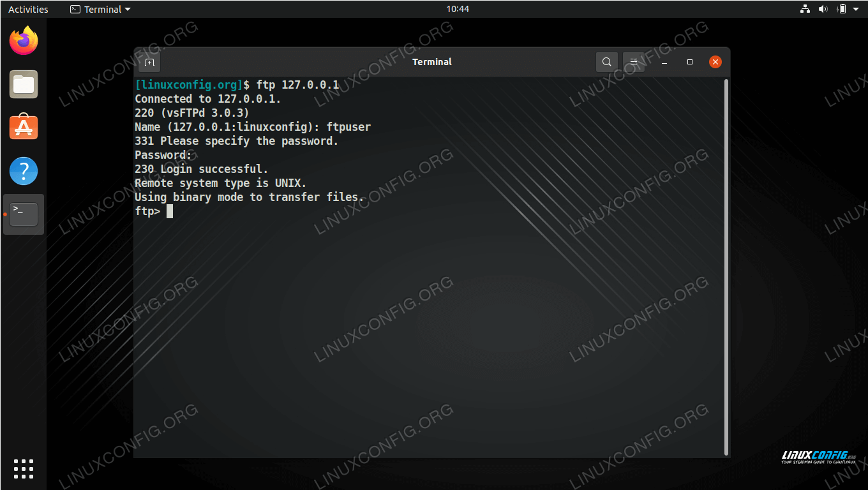The image size is (868, 490).
Task: Expand the system menu arrow
Action: coord(857,9)
